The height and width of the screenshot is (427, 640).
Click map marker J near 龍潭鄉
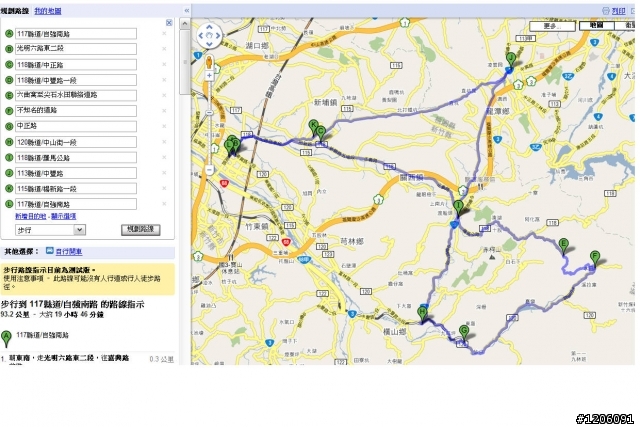pos(510,60)
